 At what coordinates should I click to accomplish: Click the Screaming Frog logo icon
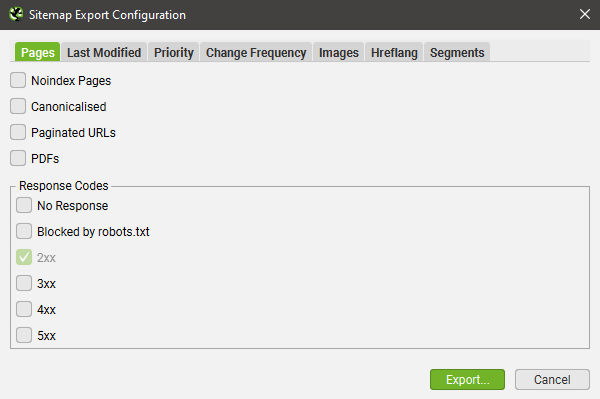coord(16,14)
